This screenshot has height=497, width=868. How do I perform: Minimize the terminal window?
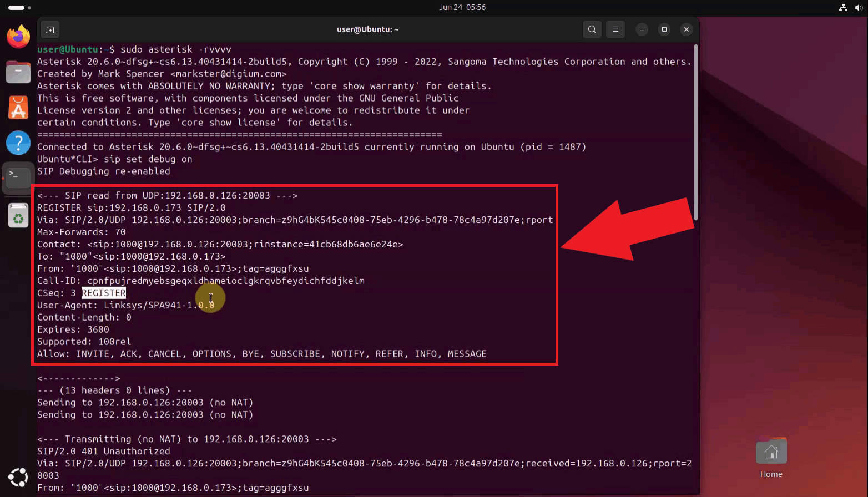[642, 29]
